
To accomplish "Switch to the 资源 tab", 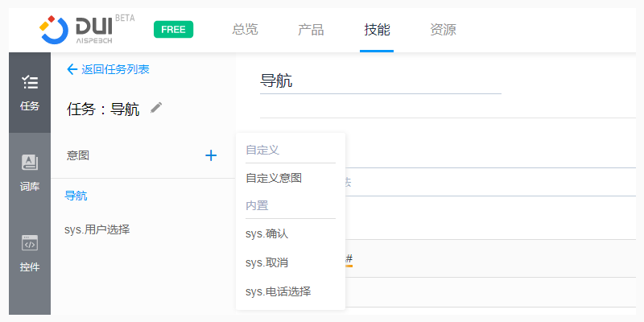I will 443,30.
